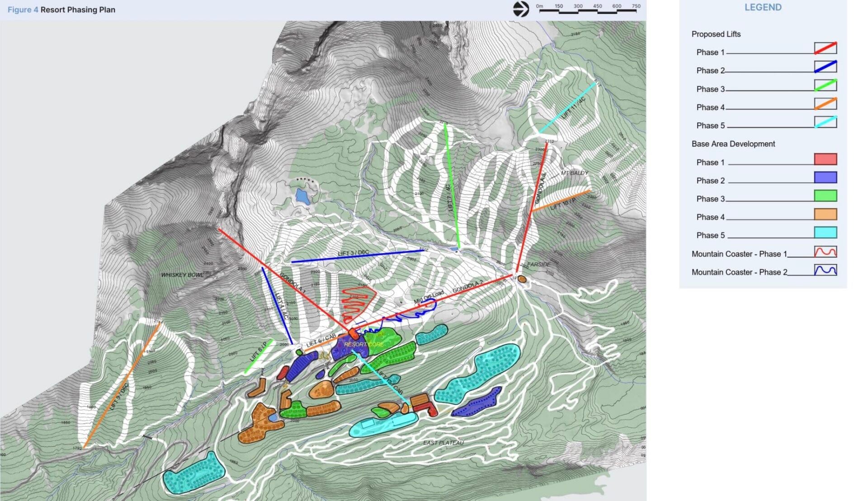Image resolution: width=868 pixels, height=501 pixels.
Task: Click the RESORT CORE label on map
Action: tap(363, 344)
